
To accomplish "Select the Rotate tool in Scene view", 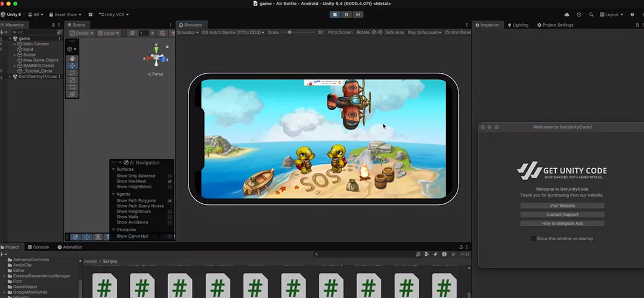I will coord(72,73).
